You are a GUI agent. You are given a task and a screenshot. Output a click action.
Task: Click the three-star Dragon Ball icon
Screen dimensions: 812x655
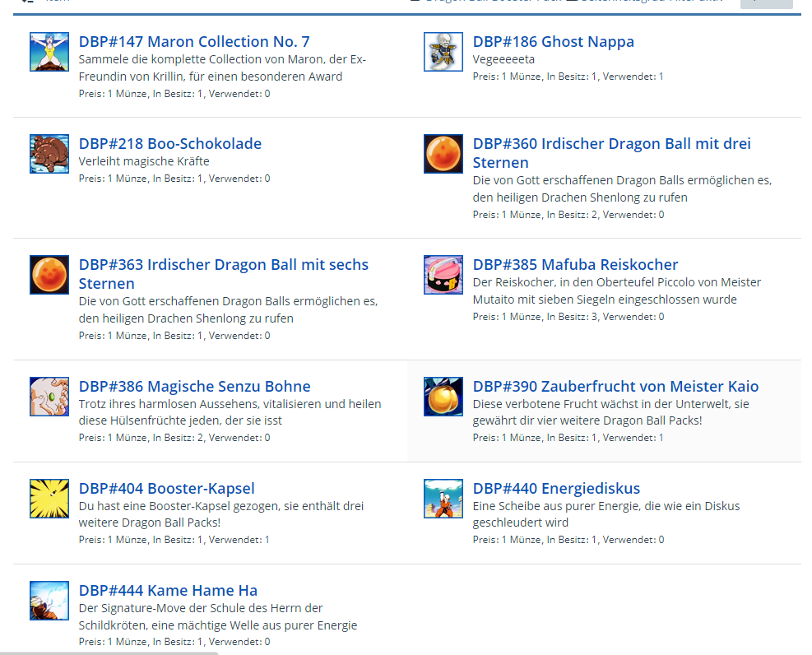coord(443,155)
